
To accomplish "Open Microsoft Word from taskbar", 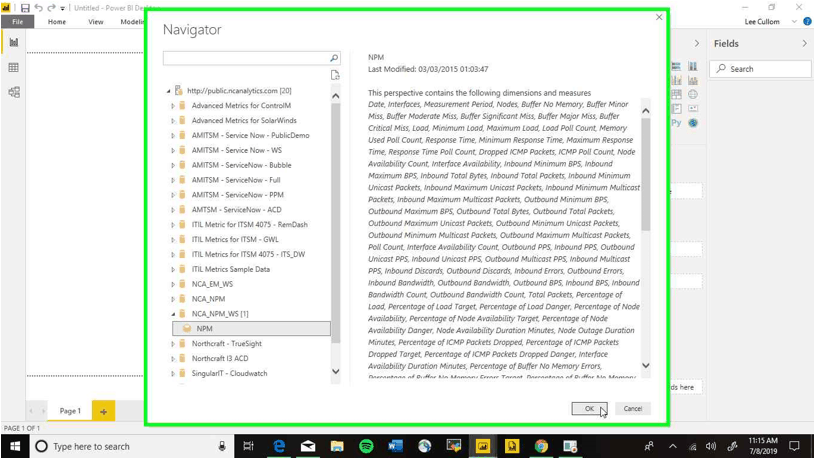I will point(396,447).
